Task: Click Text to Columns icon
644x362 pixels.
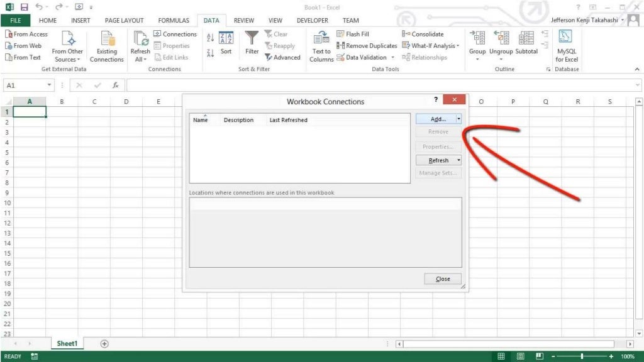Action: 321,39
